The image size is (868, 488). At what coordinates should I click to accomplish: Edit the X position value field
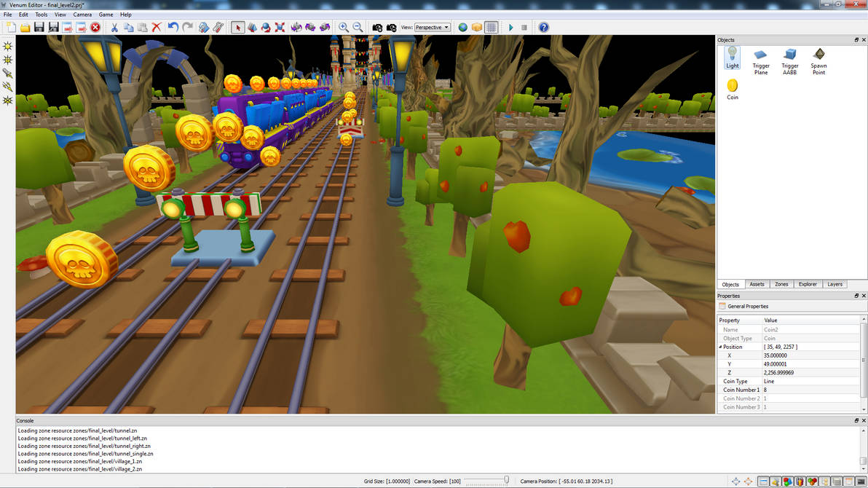(812, 355)
